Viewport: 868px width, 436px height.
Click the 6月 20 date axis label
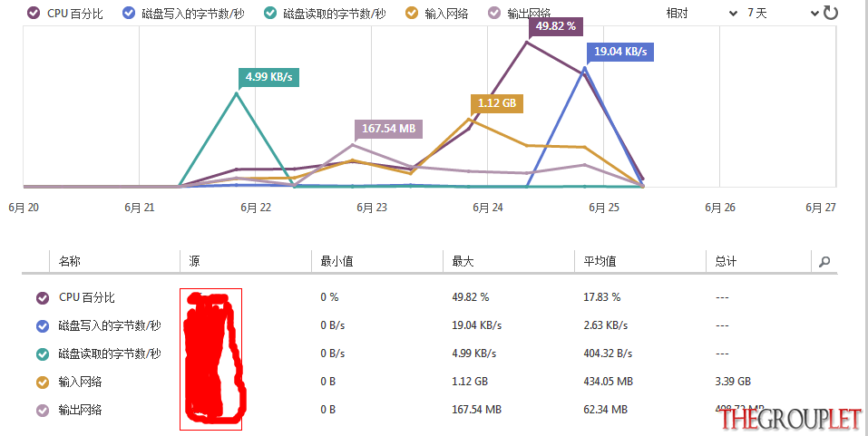click(x=24, y=208)
